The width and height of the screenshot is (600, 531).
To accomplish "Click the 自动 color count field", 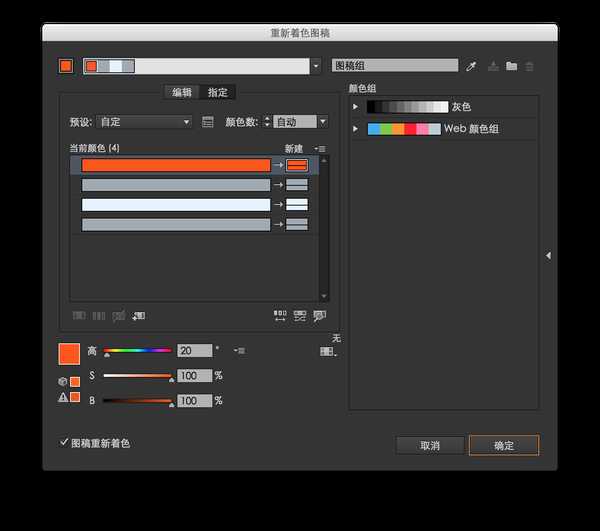I will [x=295, y=122].
